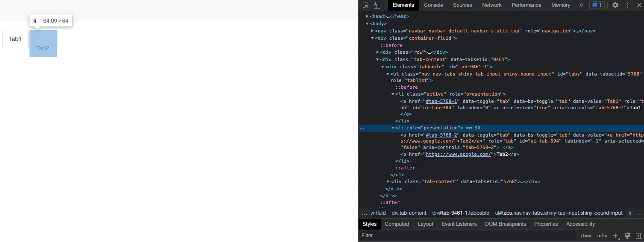Image resolution: width=644 pixels, height=242 pixels.
Task: Open the Properties sidebar tab
Action: point(546,224)
